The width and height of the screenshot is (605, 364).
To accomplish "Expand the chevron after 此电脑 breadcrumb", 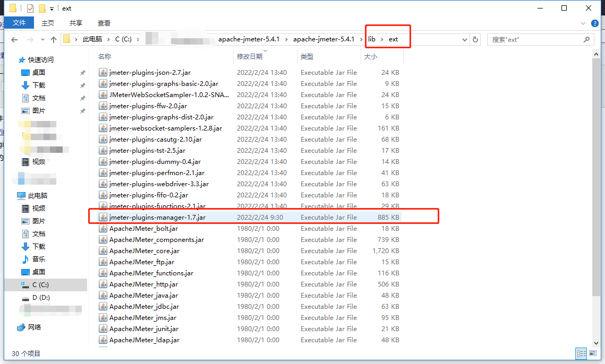I will pos(109,39).
